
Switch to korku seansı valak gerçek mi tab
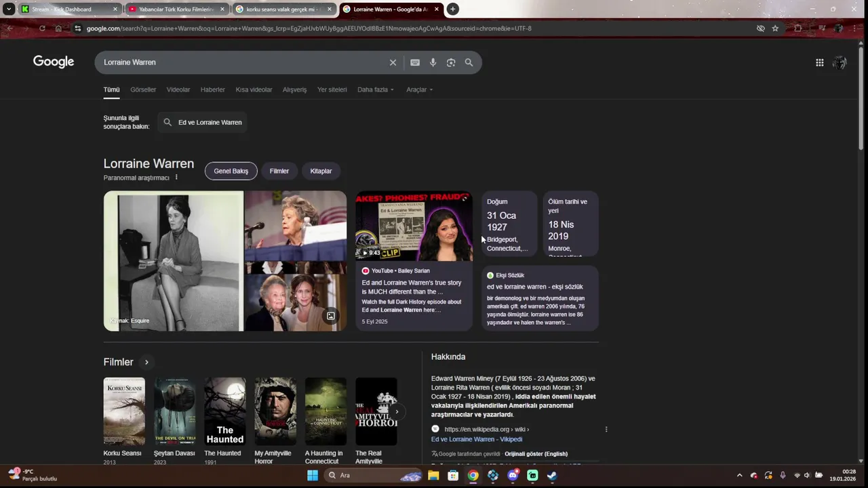click(285, 9)
